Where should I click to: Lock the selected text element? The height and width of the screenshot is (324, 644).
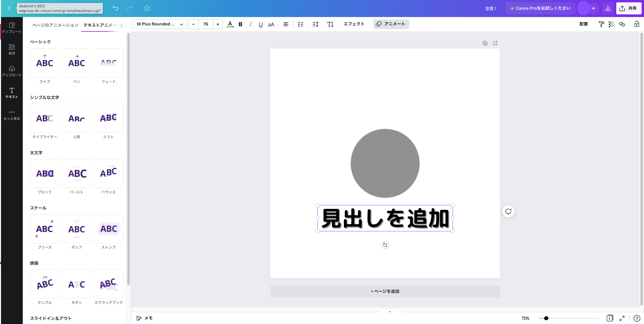pyautogui.click(x=637, y=24)
